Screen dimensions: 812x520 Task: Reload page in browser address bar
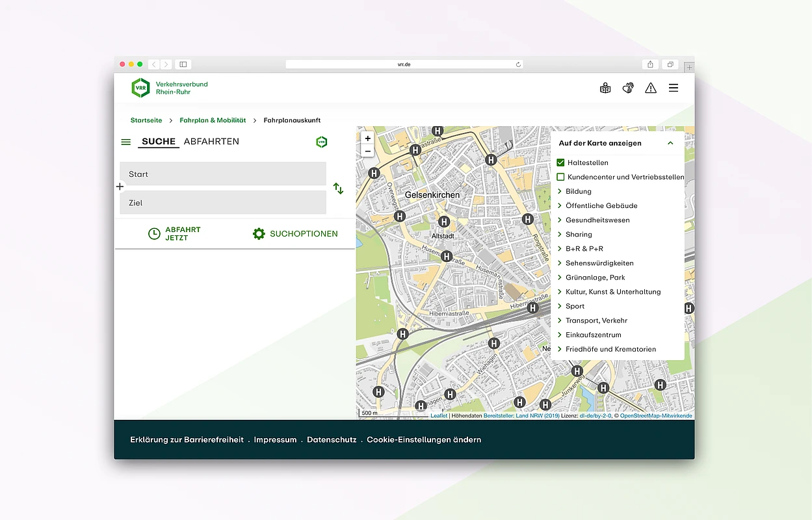518,64
